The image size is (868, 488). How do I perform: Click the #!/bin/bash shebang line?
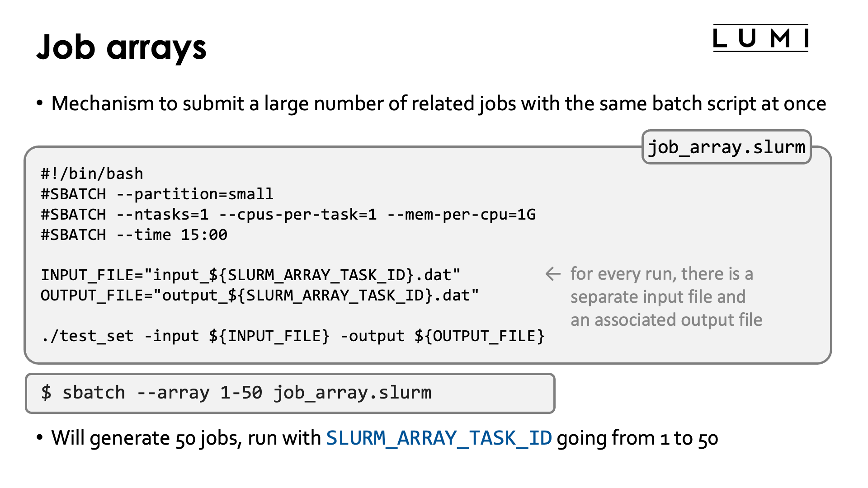(92, 174)
